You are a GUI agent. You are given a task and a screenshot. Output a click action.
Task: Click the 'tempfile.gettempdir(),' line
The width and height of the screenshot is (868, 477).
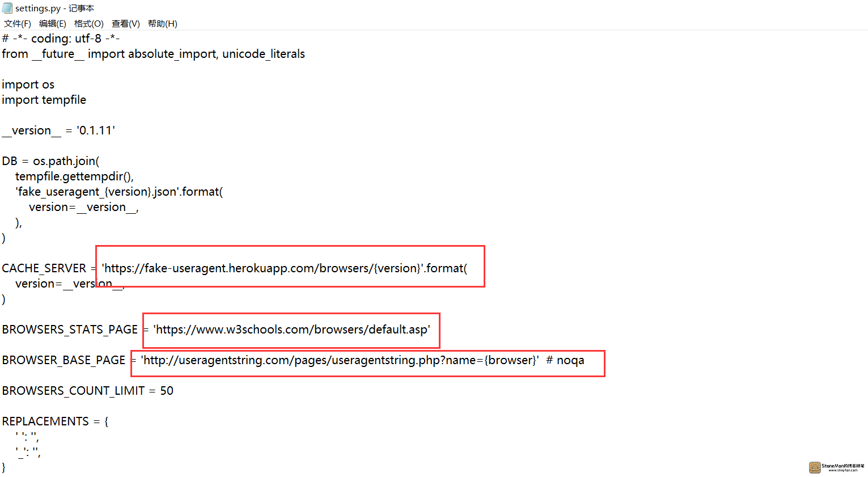[x=74, y=176]
